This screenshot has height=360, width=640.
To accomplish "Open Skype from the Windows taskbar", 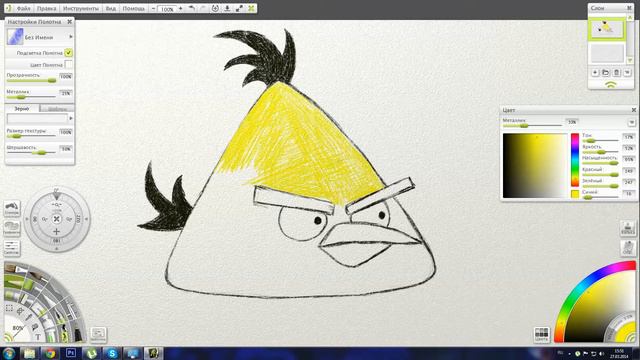I will pos(112,353).
